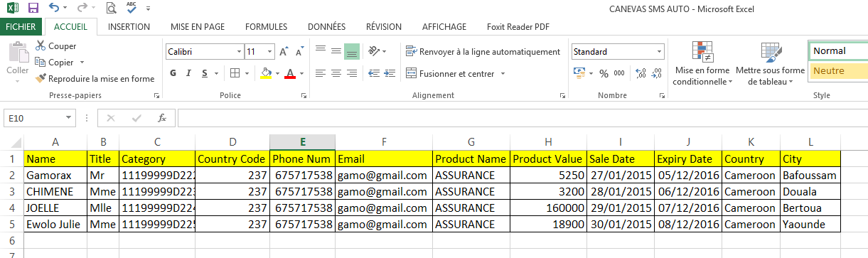Align text left in the cell
The width and height of the screenshot is (868, 258).
pyautogui.click(x=320, y=73)
